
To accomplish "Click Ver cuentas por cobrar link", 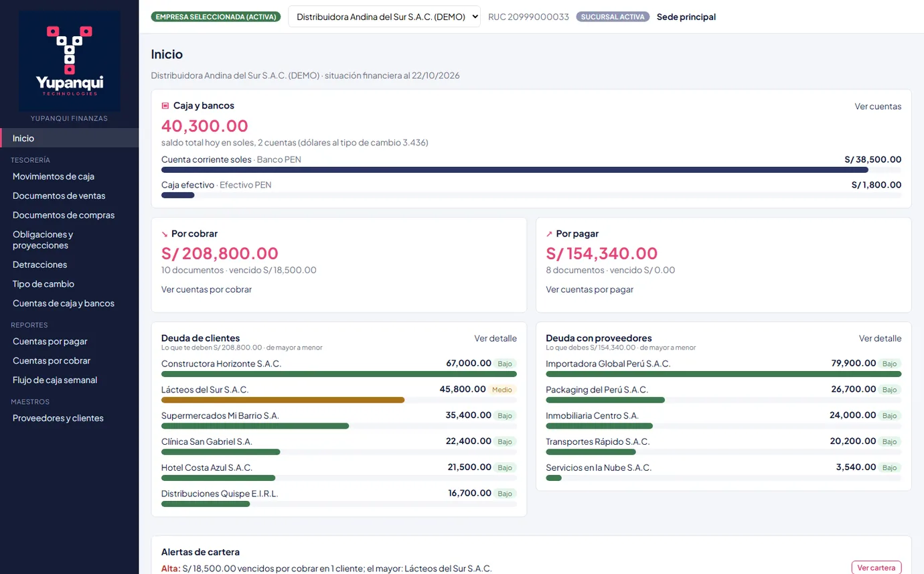I will [x=206, y=289].
